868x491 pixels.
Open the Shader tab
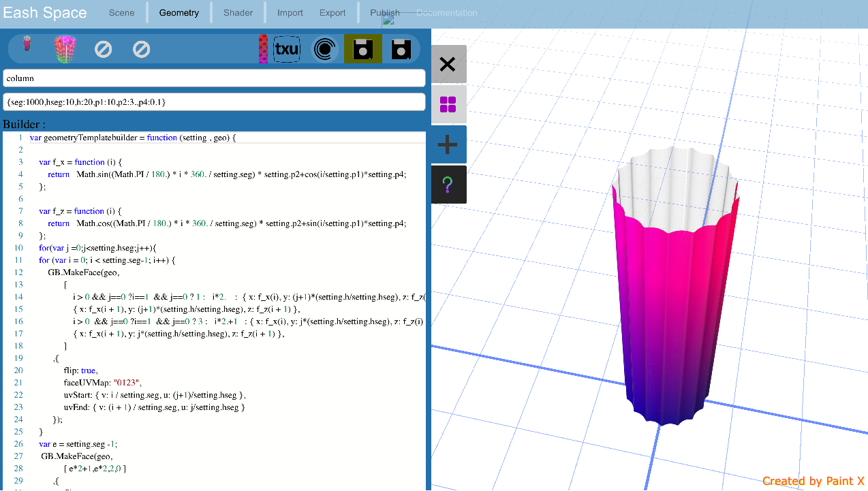[238, 13]
